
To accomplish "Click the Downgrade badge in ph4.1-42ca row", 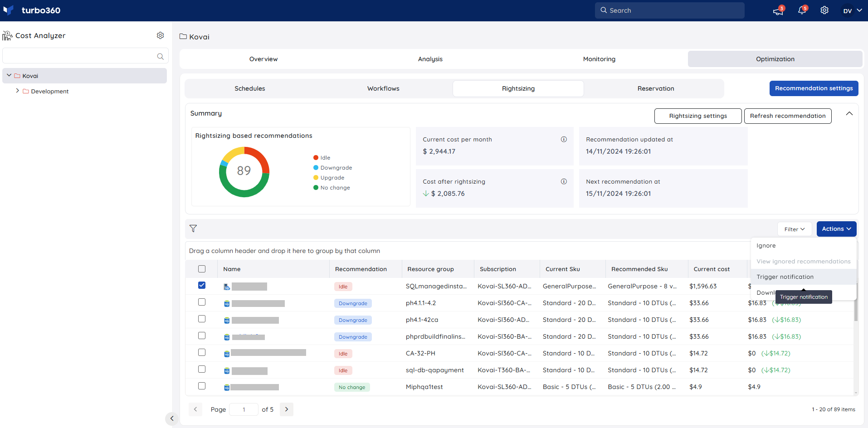I will pos(353,320).
